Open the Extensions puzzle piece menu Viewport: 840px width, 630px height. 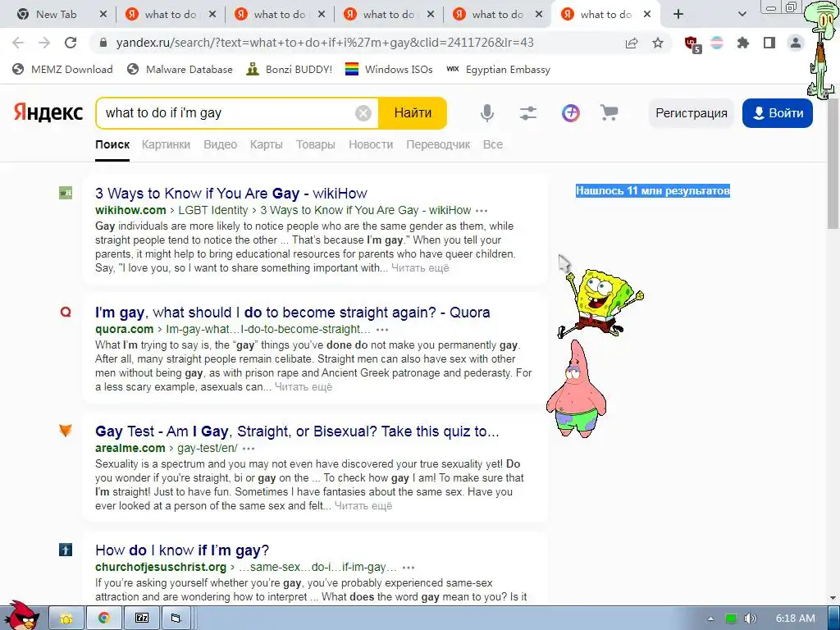[x=742, y=43]
